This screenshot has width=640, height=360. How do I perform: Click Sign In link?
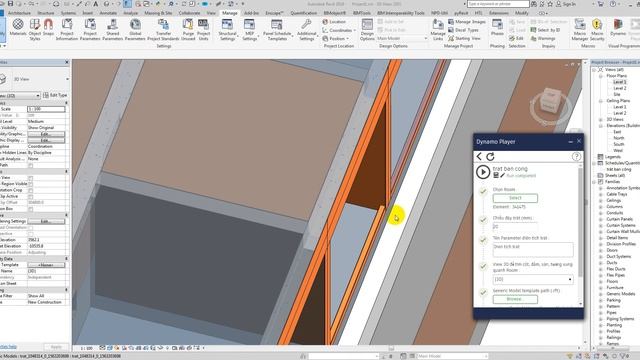(x=569, y=4)
